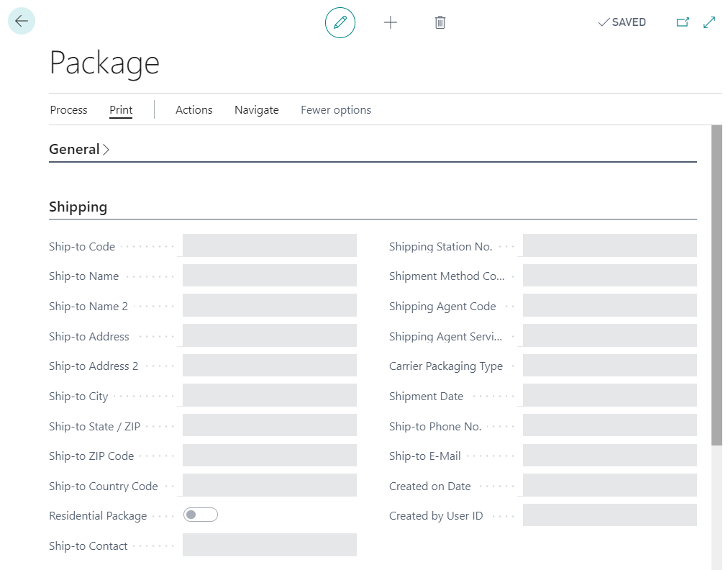Screen dimensions: 728x570
Task: Collapse the Shipping section header
Action: [78, 207]
